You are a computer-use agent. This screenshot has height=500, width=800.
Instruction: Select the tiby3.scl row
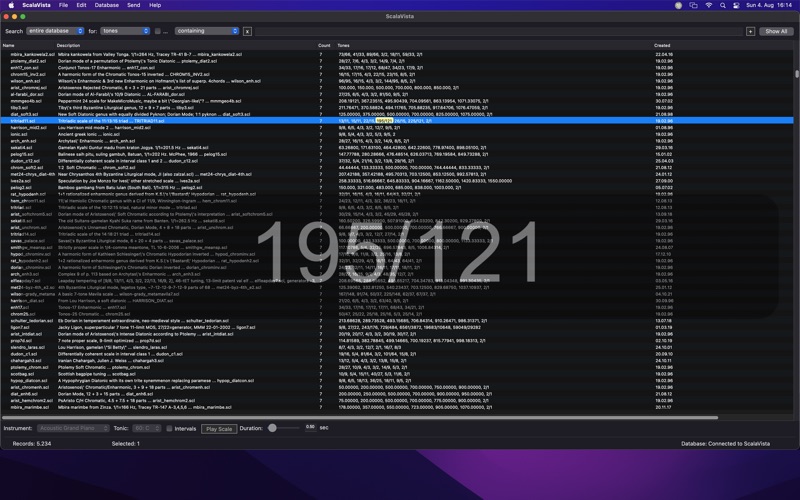pyautogui.click(x=397, y=108)
